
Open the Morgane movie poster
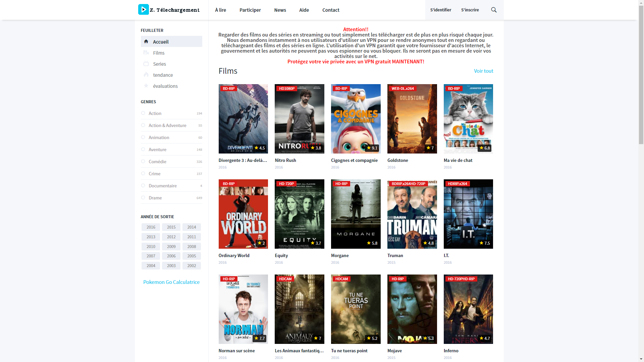tap(356, 214)
